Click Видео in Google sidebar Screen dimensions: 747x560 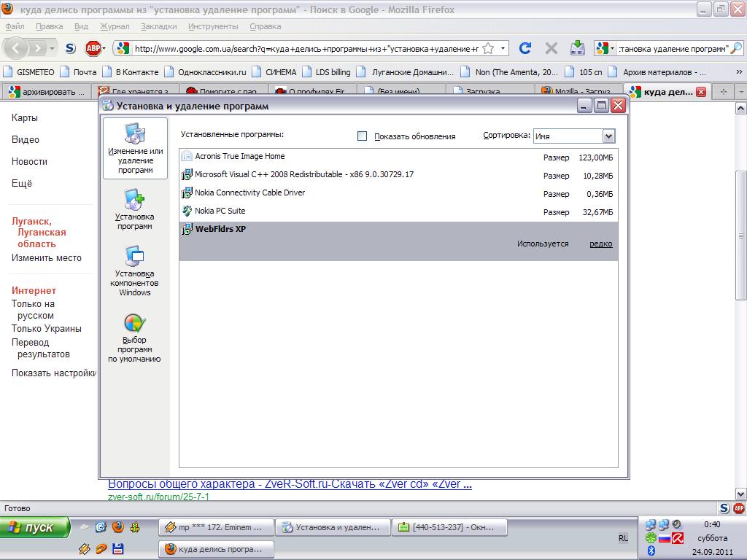[26, 139]
